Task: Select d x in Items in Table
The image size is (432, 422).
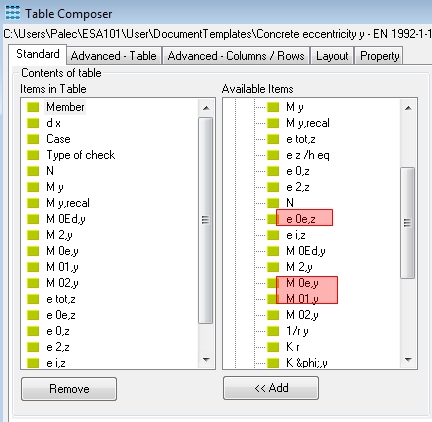Action: (53, 123)
